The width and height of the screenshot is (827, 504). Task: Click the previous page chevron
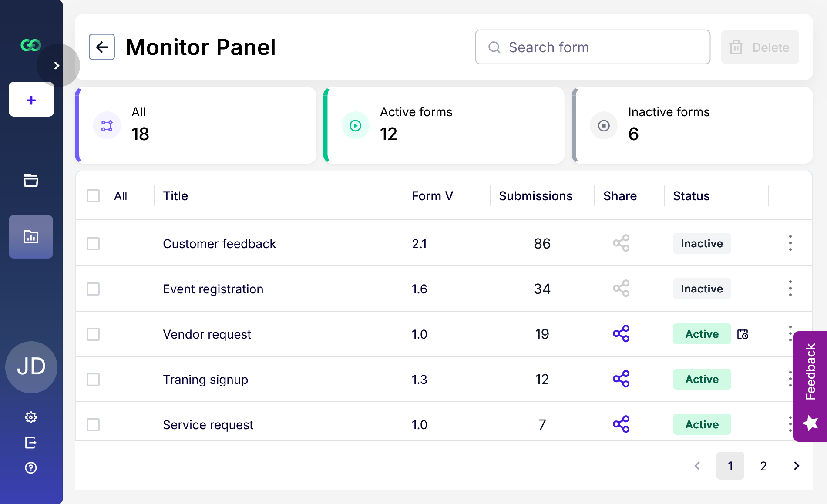[x=697, y=466]
